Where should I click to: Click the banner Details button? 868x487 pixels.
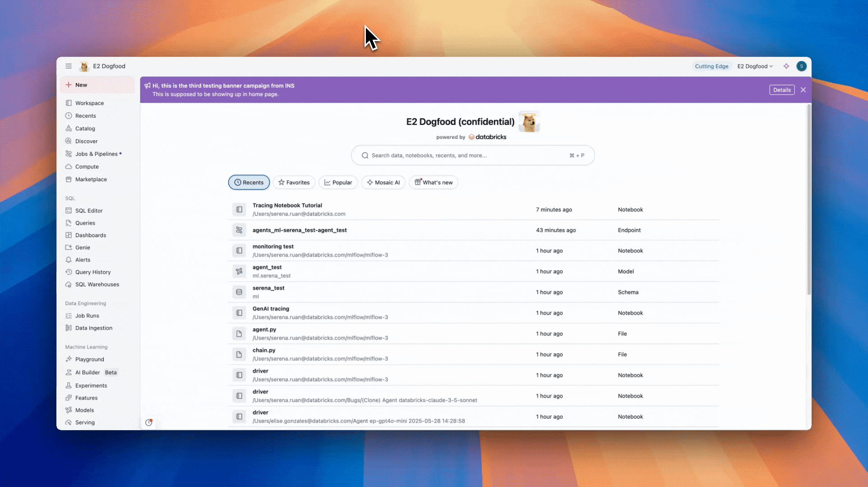pyautogui.click(x=782, y=90)
